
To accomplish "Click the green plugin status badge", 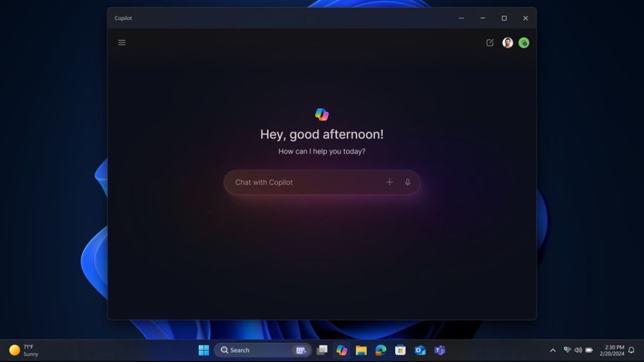I will (523, 42).
